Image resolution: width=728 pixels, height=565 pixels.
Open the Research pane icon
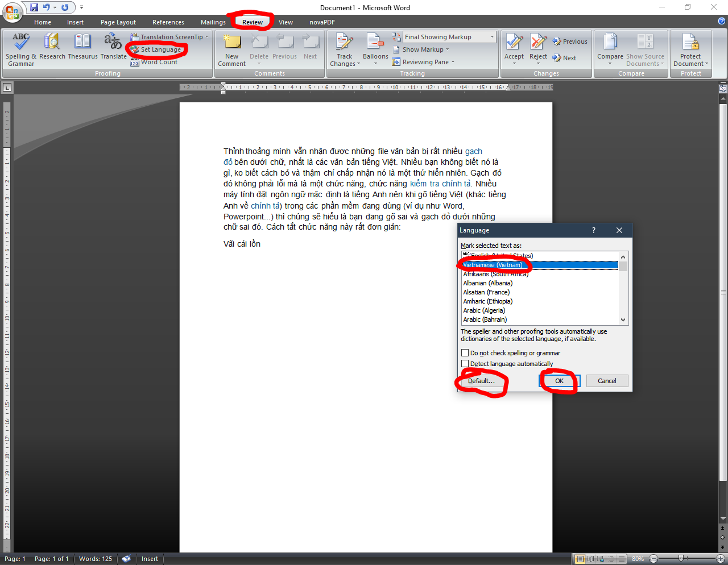[x=52, y=43]
